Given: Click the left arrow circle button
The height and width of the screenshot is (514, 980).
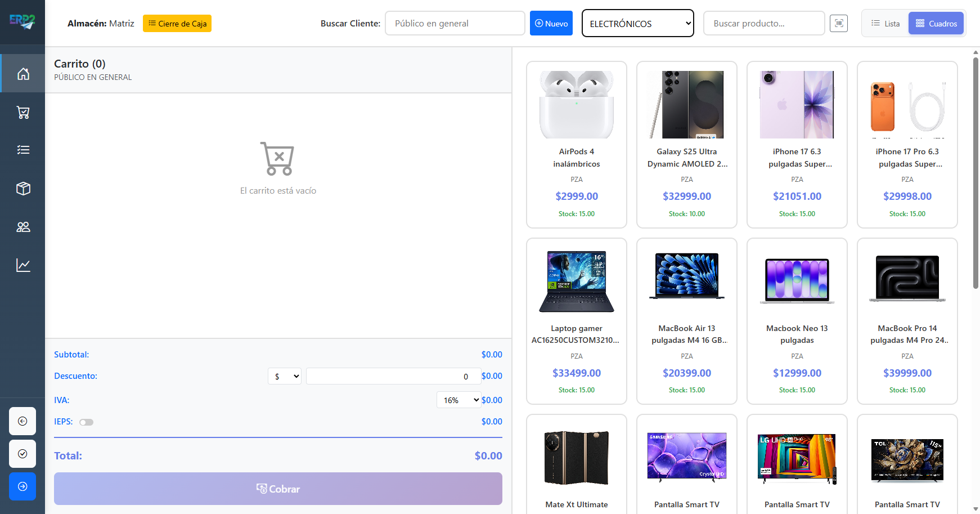Looking at the screenshot, I should pyautogui.click(x=23, y=421).
